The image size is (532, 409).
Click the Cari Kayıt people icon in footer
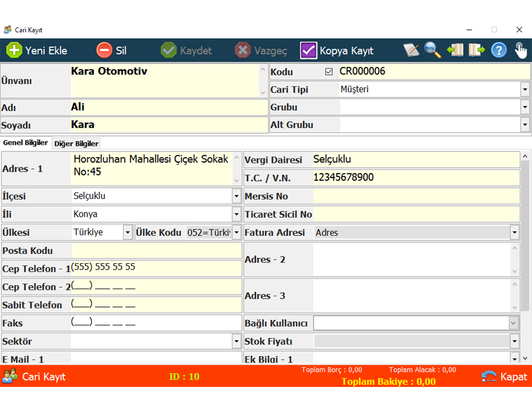(x=10, y=376)
